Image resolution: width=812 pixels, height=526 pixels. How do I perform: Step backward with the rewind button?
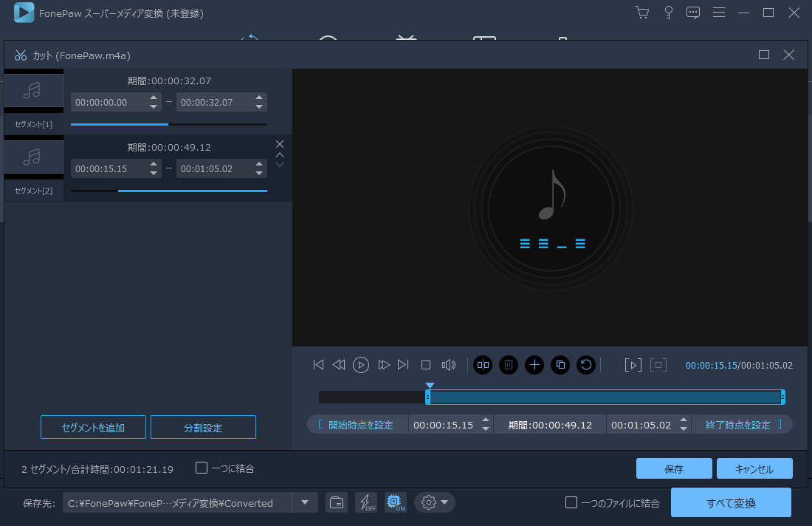339,365
